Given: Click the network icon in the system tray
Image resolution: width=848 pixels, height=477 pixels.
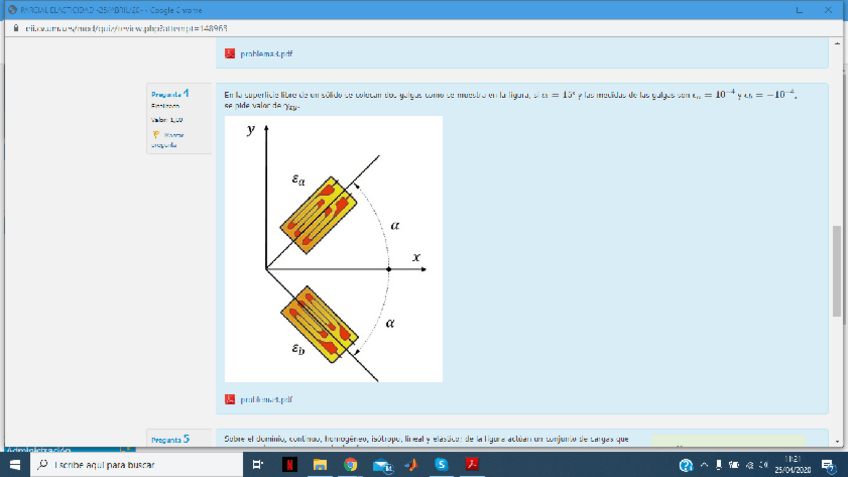Looking at the screenshot, I should click(x=750, y=465).
